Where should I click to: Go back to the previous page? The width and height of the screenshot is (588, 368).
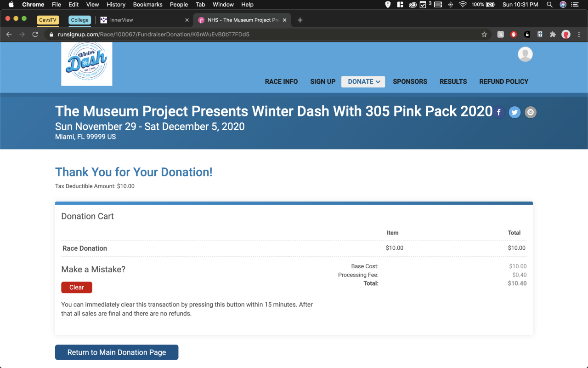(9, 34)
